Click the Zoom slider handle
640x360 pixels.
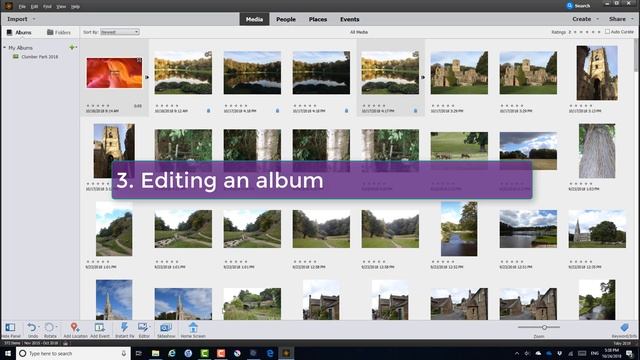pos(544,327)
